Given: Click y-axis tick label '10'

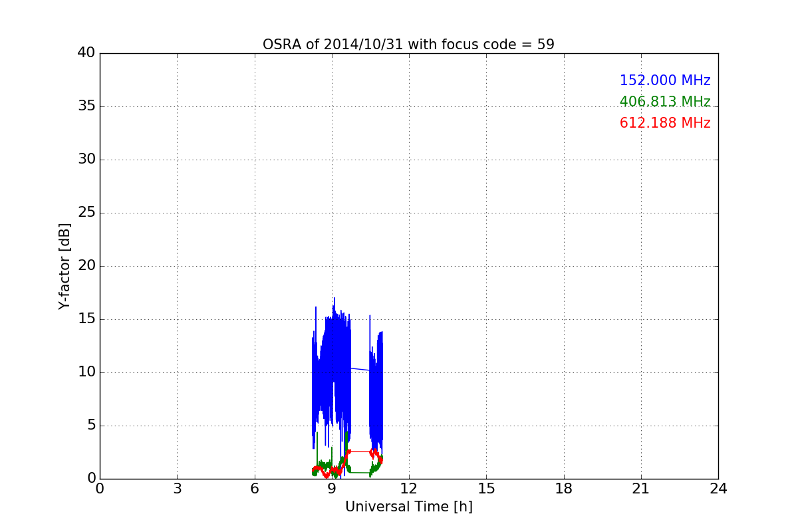Looking at the screenshot, I should (x=86, y=372).
